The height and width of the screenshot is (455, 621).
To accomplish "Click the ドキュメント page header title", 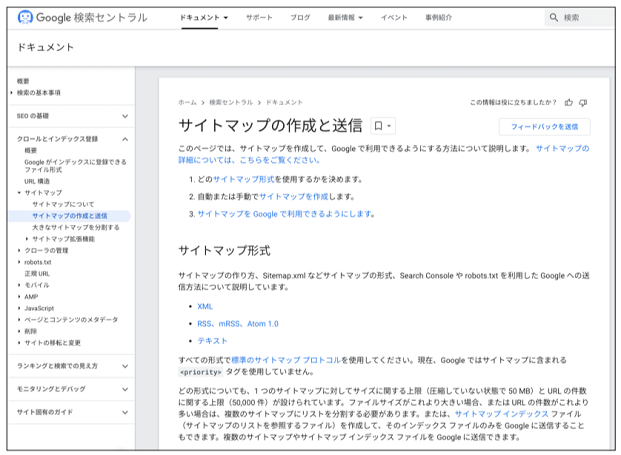I will pyautogui.click(x=46, y=48).
